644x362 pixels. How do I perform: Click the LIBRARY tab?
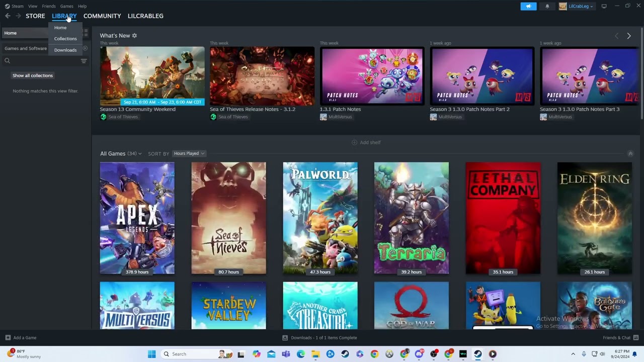point(64,16)
